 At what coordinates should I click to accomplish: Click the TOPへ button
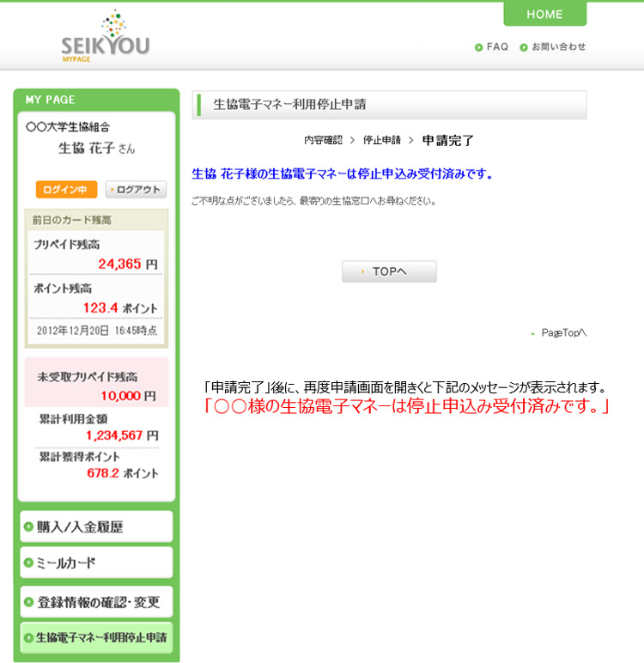(389, 271)
